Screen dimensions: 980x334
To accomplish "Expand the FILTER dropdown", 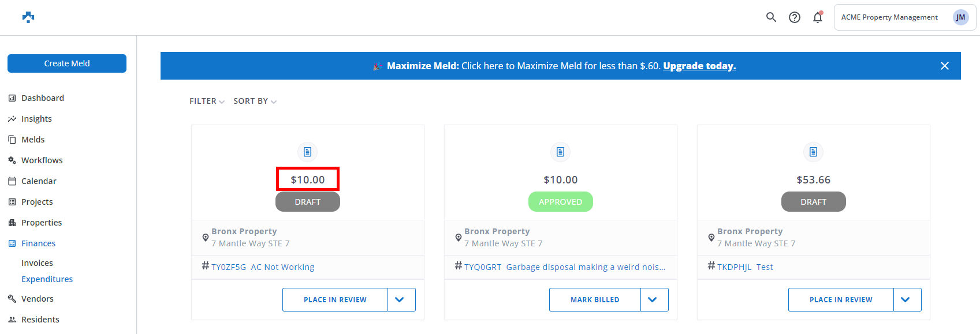I will coord(207,101).
